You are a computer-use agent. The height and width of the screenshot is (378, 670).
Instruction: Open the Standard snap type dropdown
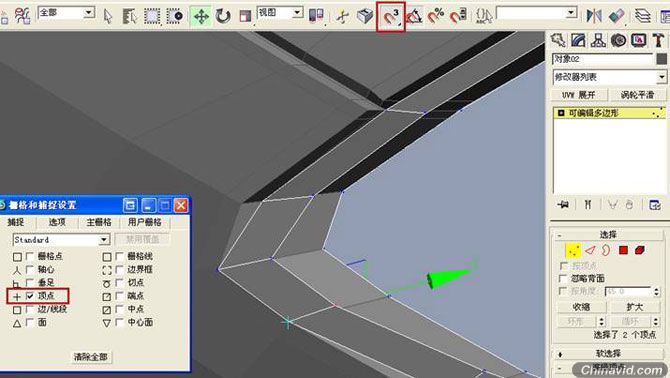pos(62,240)
